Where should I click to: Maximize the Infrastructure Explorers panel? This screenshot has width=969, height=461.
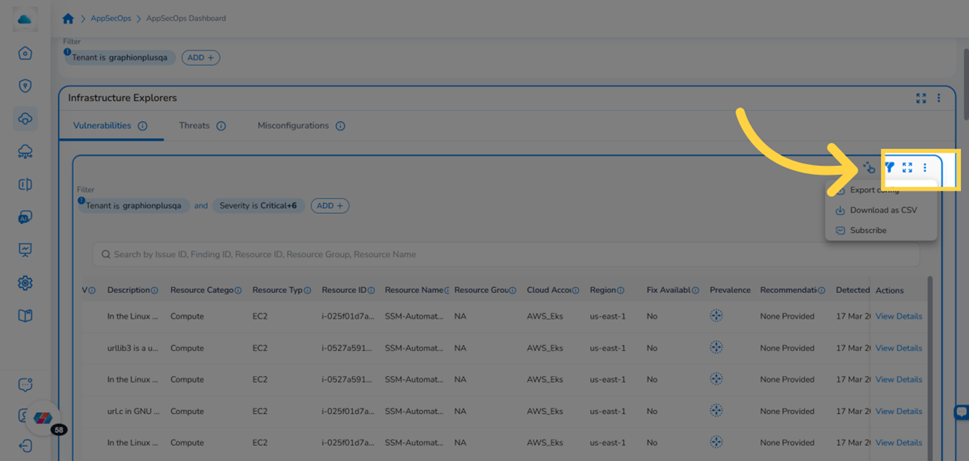(x=921, y=98)
